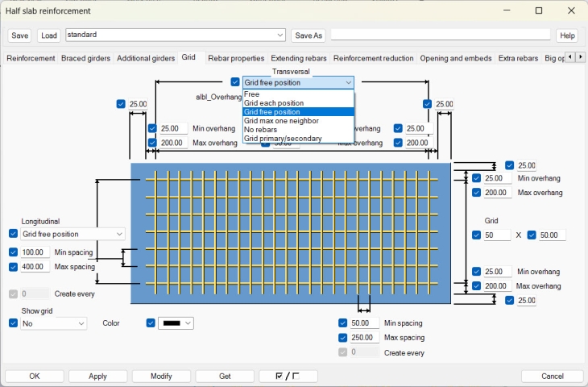The height and width of the screenshot is (387, 588).
Task: Toggle the Transversal dropdown checkbox
Action: coord(235,82)
